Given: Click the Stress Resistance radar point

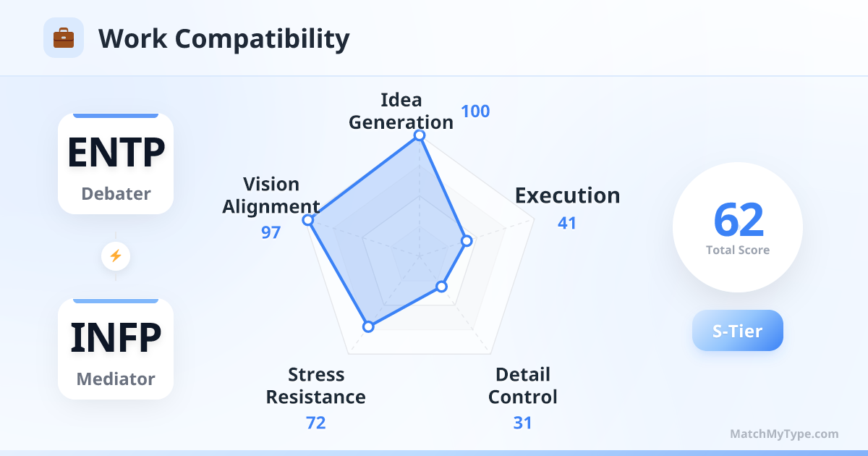Looking at the screenshot, I should (x=368, y=326).
